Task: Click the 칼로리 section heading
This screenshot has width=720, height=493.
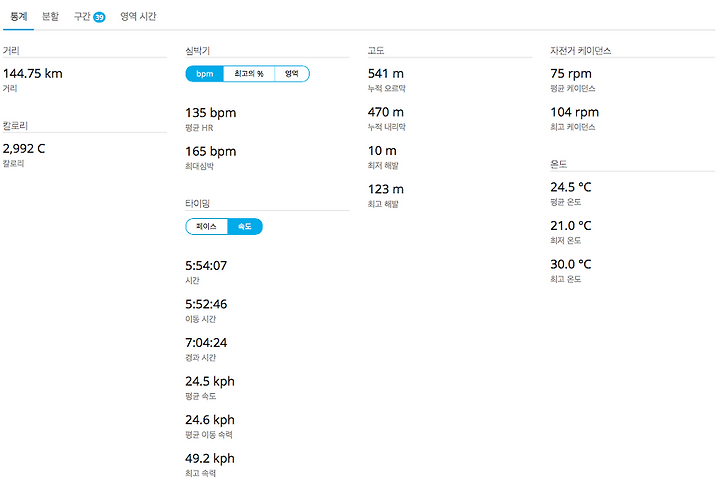Action: pos(15,126)
